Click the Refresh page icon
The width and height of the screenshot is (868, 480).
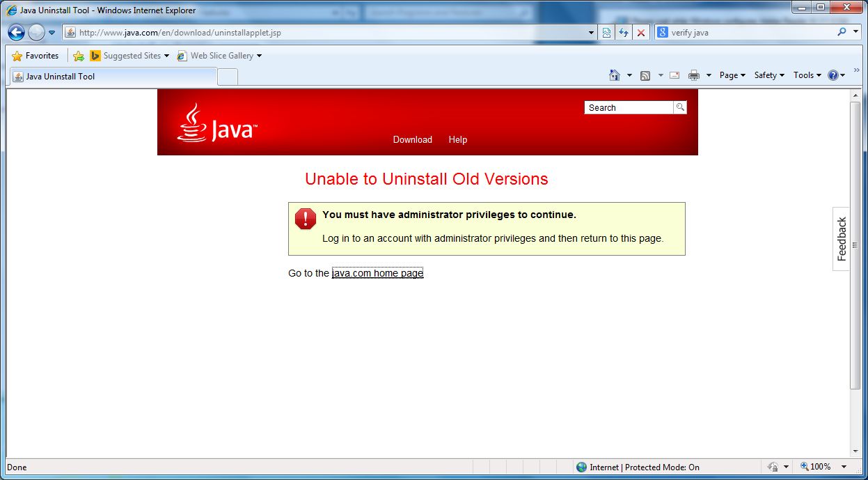point(624,32)
